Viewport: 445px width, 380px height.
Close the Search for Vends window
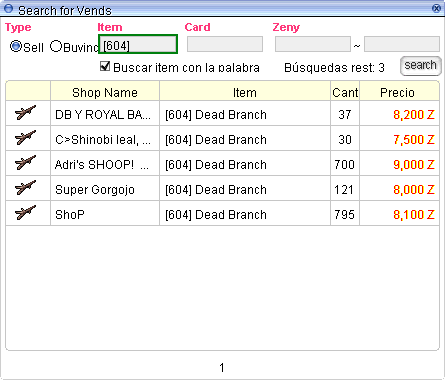coord(436,8)
